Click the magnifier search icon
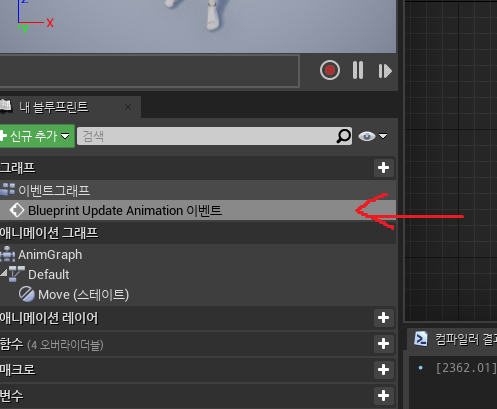Screen dimensions: 497x409 point(343,136)
